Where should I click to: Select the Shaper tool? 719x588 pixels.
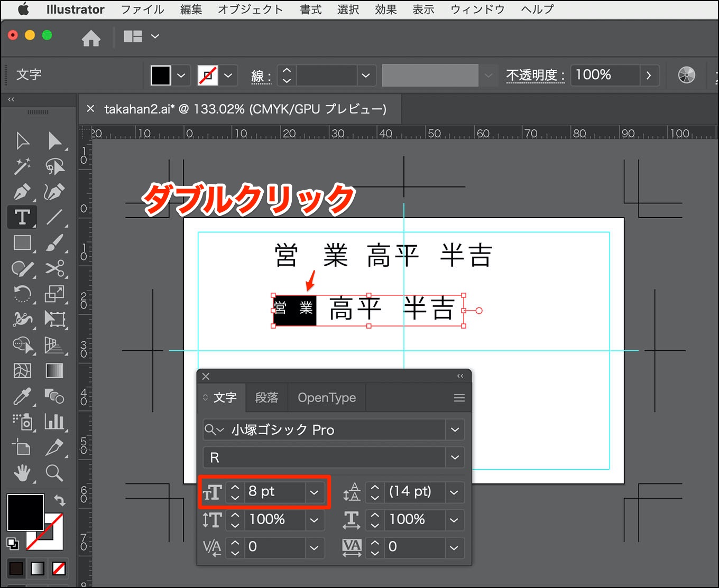tap(22, 268)
